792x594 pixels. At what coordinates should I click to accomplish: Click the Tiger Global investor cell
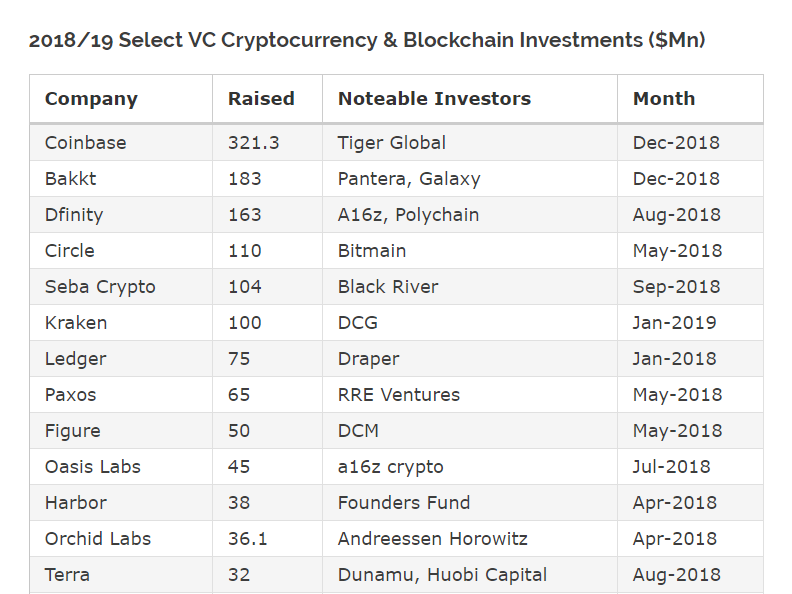coord(392,143)
